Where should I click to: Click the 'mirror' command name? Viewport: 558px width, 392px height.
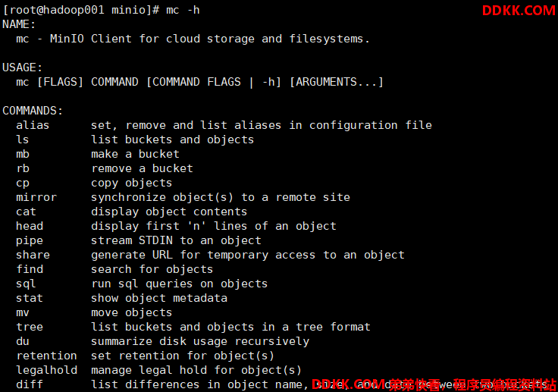pos(36,197)
